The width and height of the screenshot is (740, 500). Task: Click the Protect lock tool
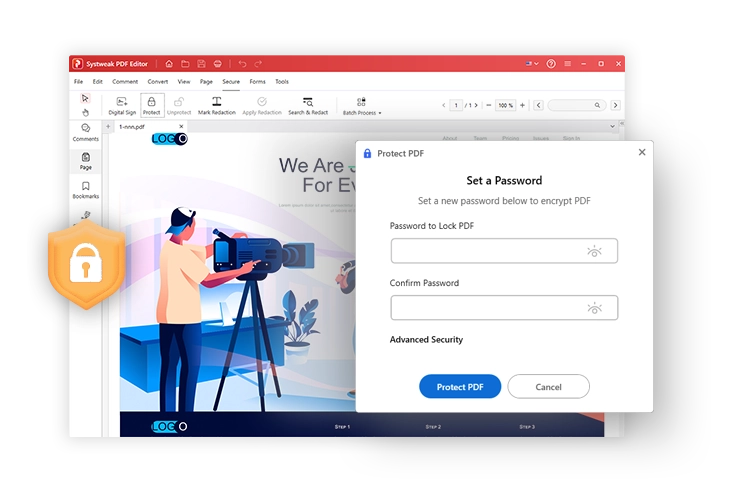[151, 105]
